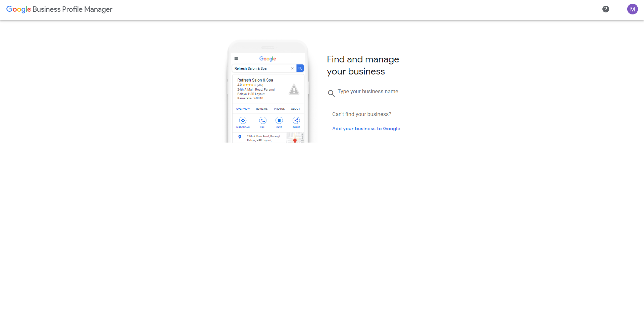Click the Google Business Profile Manager logo
This screenshot has height=311, width=644.
coord(59,9)
